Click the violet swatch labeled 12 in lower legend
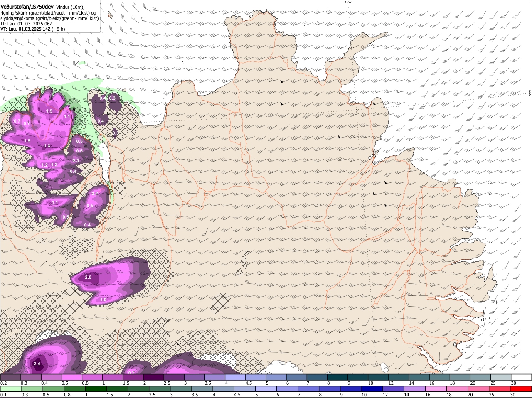532x398 pixels. pos(393,389)
